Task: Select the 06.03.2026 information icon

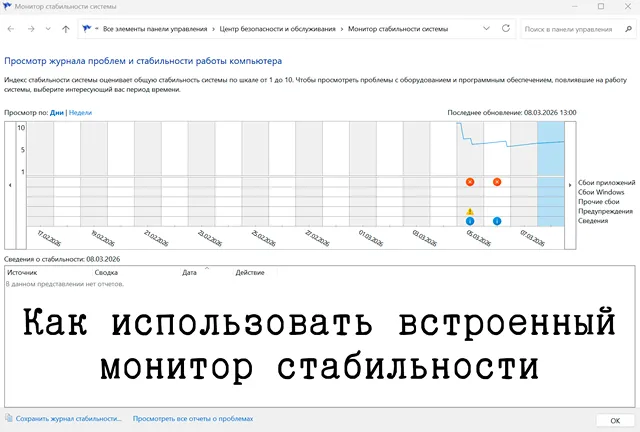Action: pos(497,221)
